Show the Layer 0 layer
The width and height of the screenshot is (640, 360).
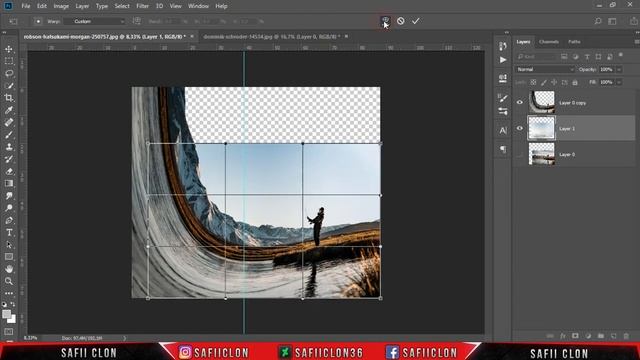pos(520,154)
